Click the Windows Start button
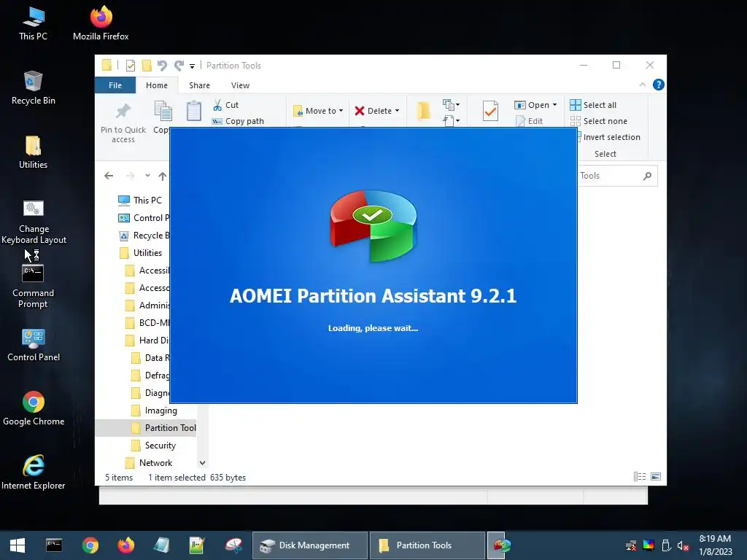The height and width of the screenshot is (560, 747). click(18, 545)
